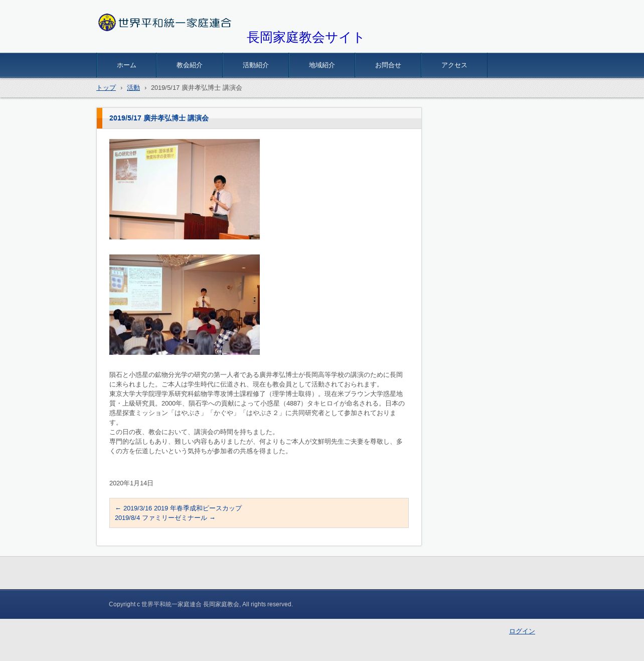Go to the ホーム menu item

click(126, 65)
